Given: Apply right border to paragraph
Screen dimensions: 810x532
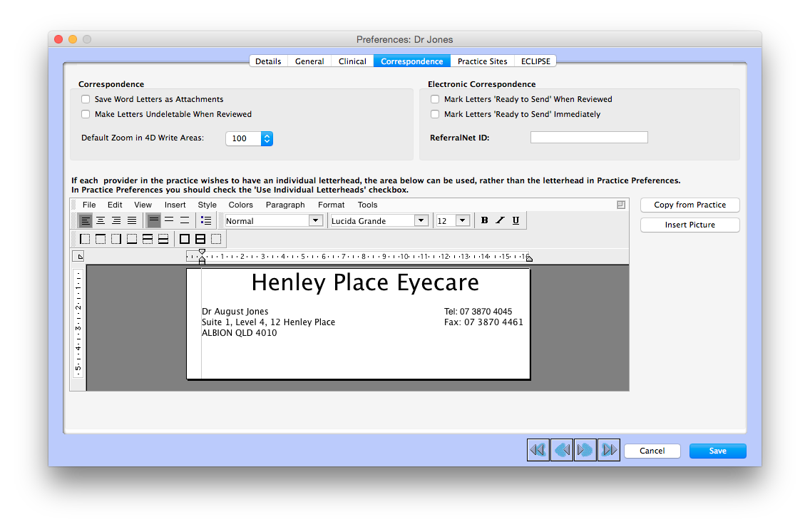Looking at the screenshot, I should (116, 239).
